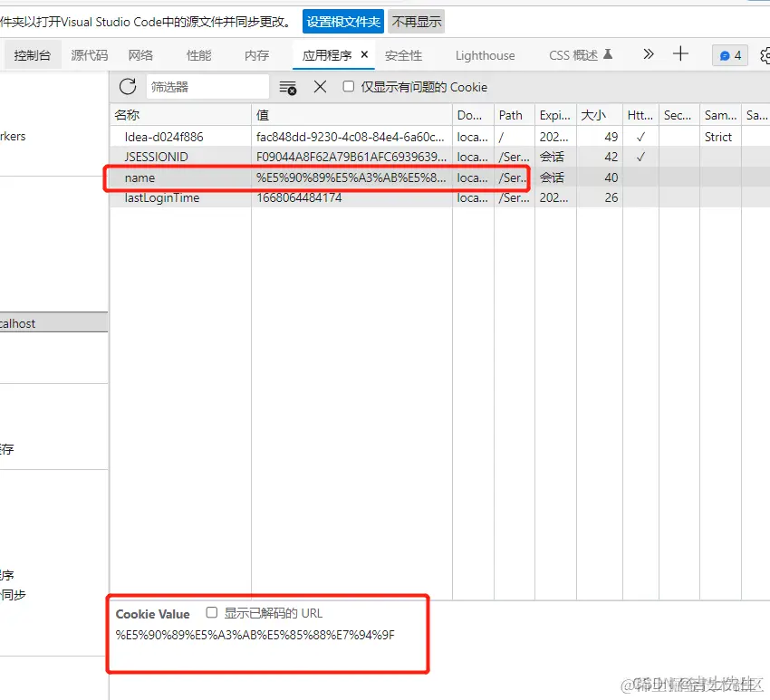This screenshot has height=700, width=770.
Task: Select the localhost entry in the sidebar
Action: click(x=53, y=323)
